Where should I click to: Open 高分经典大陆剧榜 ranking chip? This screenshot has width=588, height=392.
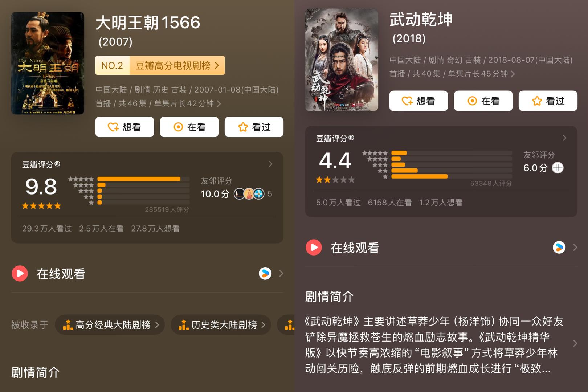pos(110,325)
